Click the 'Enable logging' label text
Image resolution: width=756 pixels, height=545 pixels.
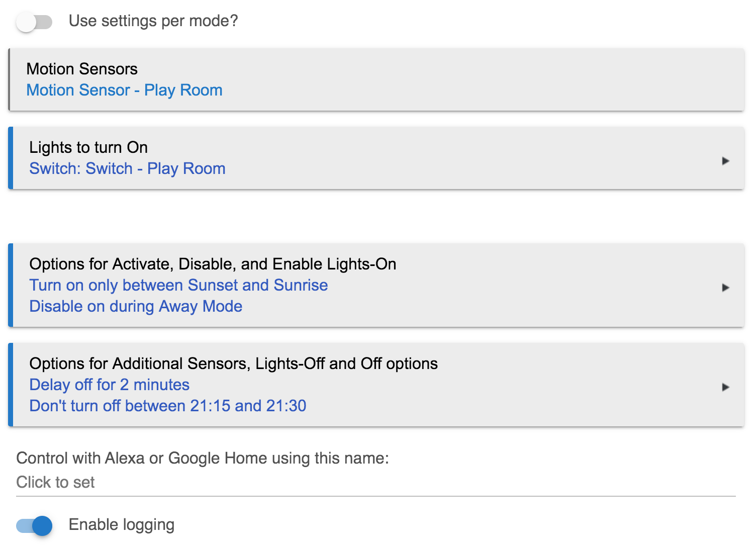coord(122,524)
